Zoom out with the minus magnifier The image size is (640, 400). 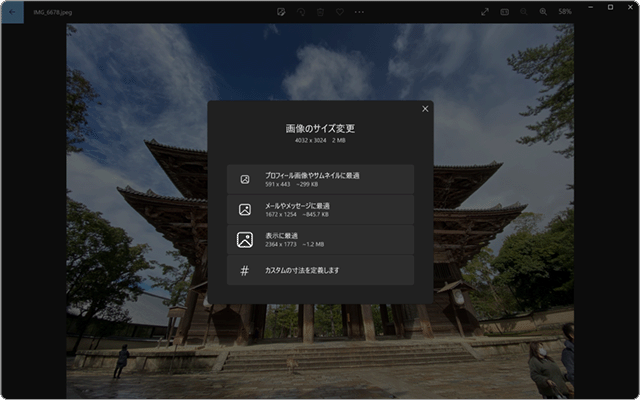coord(524,12)
